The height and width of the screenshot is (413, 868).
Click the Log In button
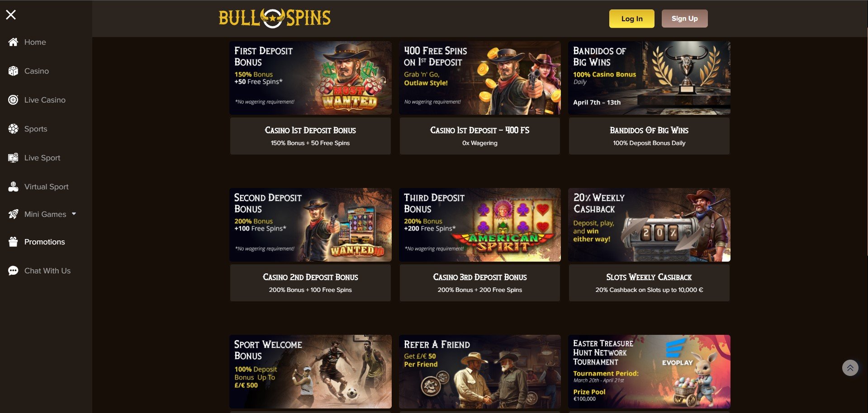point(631,19)
